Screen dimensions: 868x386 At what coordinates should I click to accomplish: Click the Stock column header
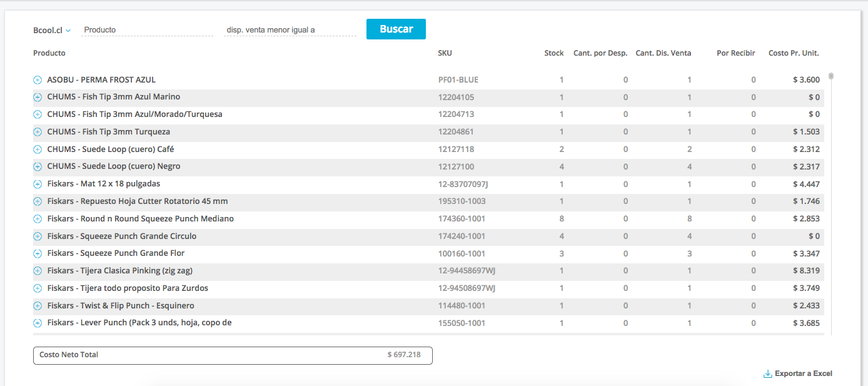554,53
